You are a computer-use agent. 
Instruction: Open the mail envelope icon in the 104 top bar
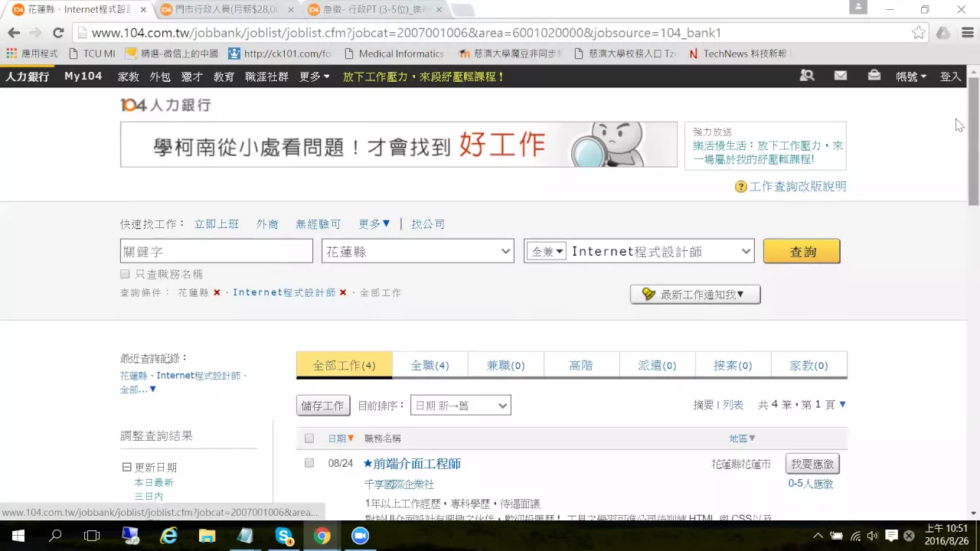tap(841, 76)
